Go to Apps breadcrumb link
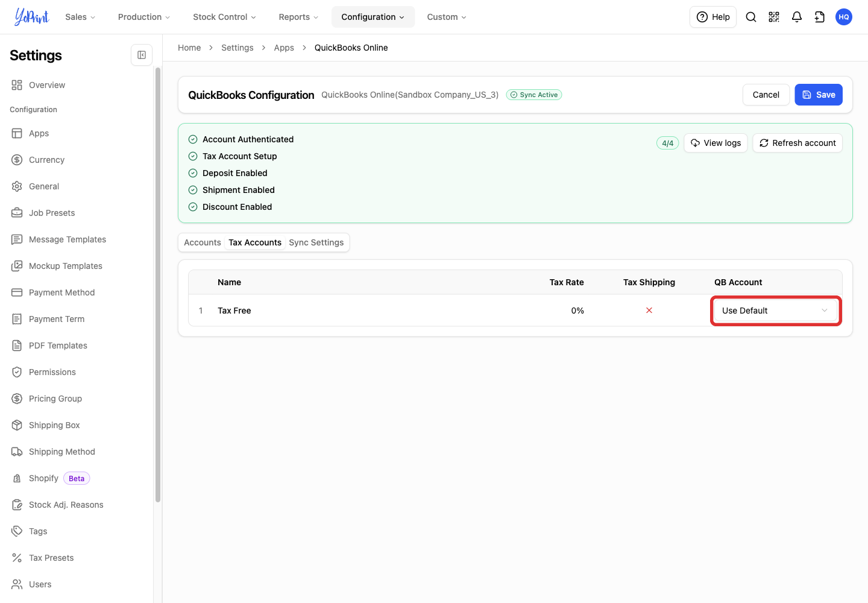 click(284, 48)
